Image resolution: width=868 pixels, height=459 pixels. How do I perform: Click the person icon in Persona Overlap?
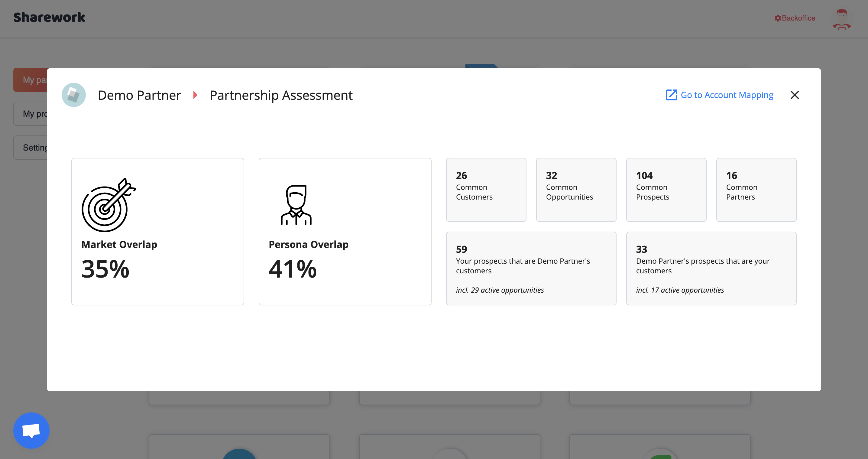(296, 205)
